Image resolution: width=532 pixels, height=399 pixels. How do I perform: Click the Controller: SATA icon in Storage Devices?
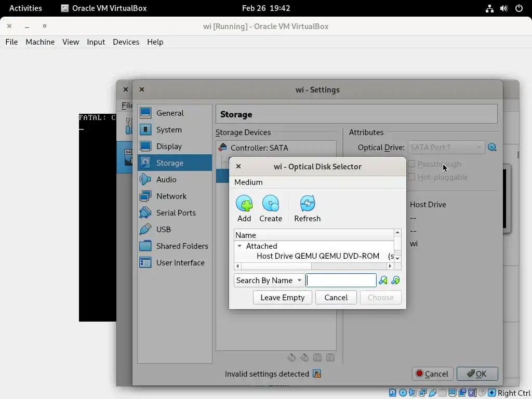(222, 148)
